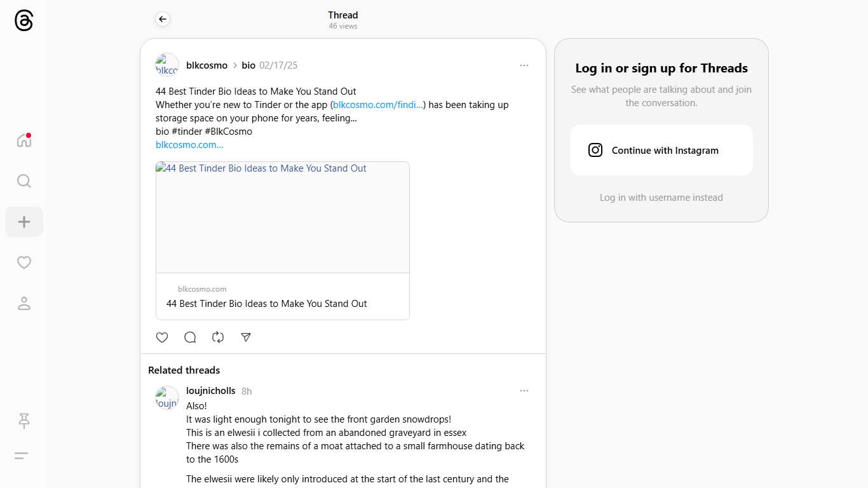Share the blkcosmo post

(246, 337)
